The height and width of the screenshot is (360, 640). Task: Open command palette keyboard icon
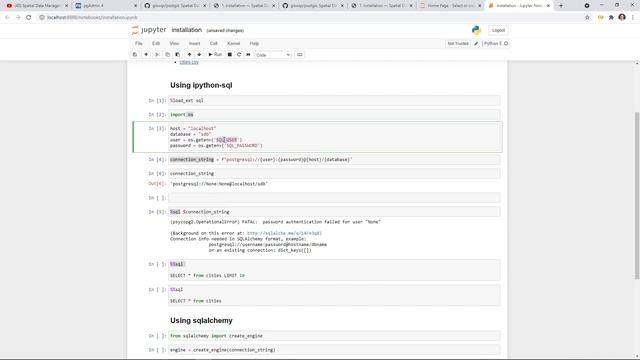(x=300, y=55)
